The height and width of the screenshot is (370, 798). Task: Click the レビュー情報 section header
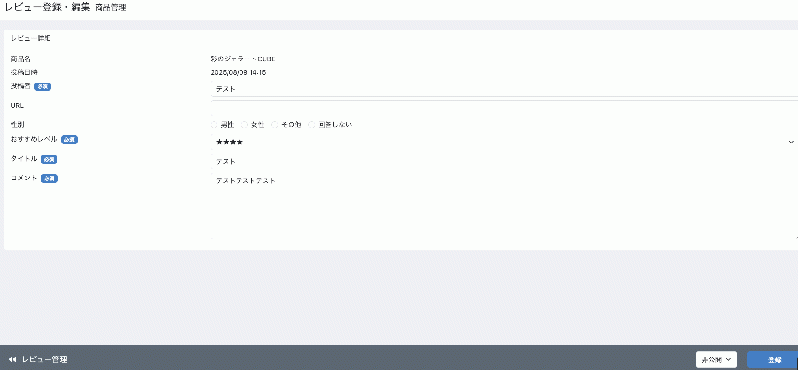click(x=31, y=38)
